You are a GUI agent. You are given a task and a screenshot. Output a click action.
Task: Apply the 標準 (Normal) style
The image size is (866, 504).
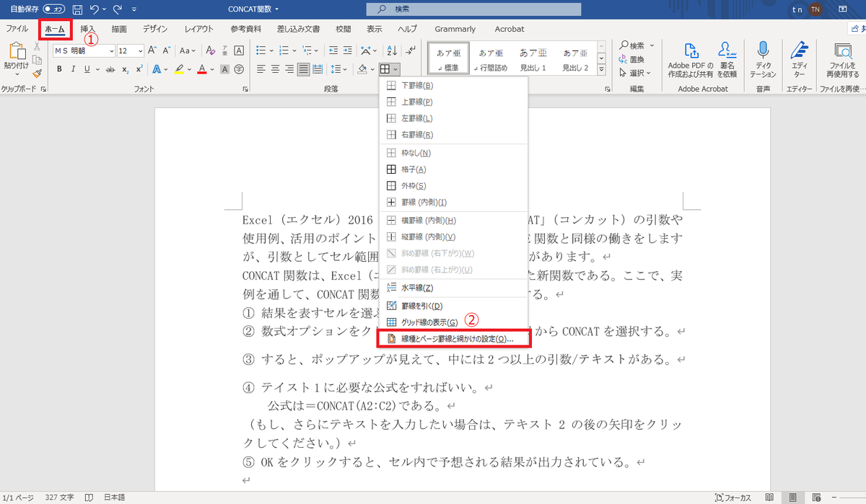click(x=449, y=59)
